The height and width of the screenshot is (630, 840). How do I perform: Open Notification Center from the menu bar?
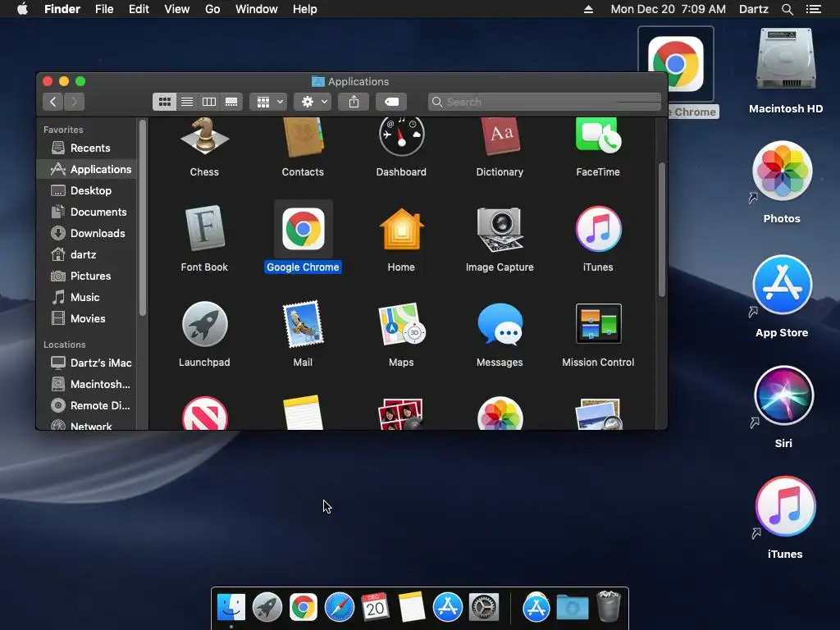click(813, 9)
